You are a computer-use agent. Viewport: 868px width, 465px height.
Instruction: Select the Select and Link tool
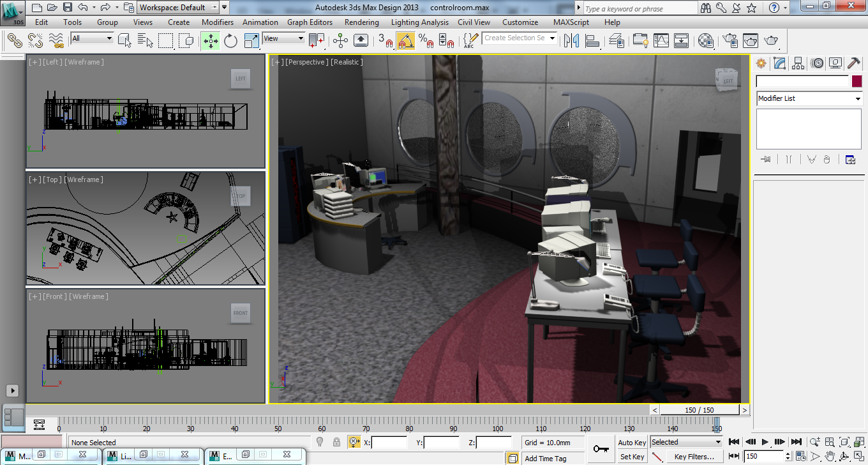point(15,41)
